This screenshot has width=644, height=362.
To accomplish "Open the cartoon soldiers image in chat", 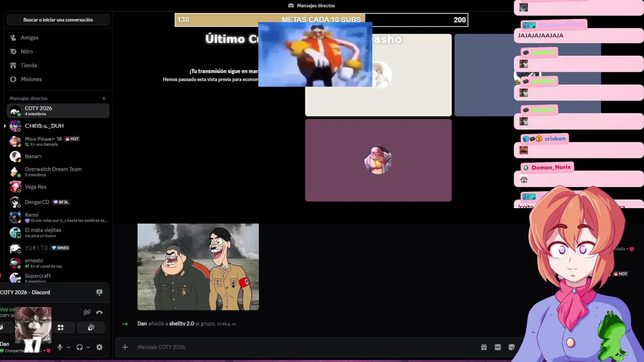I will [x=198, y=267].
